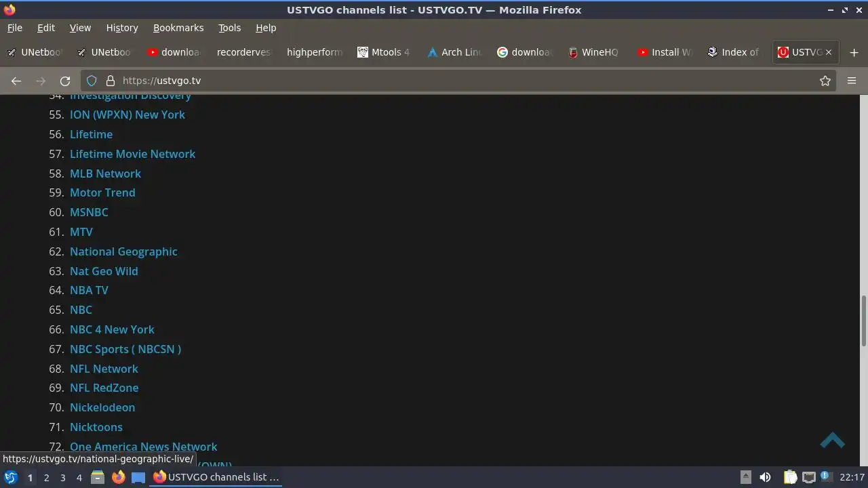
Task: Click the Firefox logo in the title bar
Action: click(9, 9)
